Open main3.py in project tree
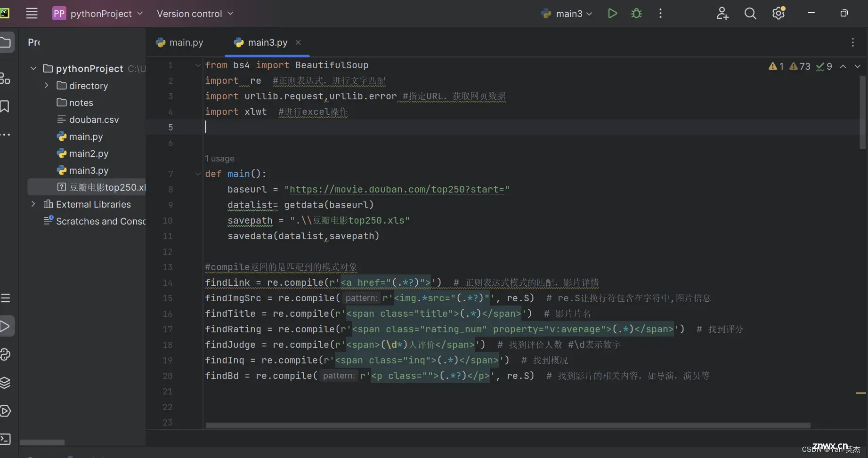This screenshot has width=868, height=458. [x=83, y=170]
